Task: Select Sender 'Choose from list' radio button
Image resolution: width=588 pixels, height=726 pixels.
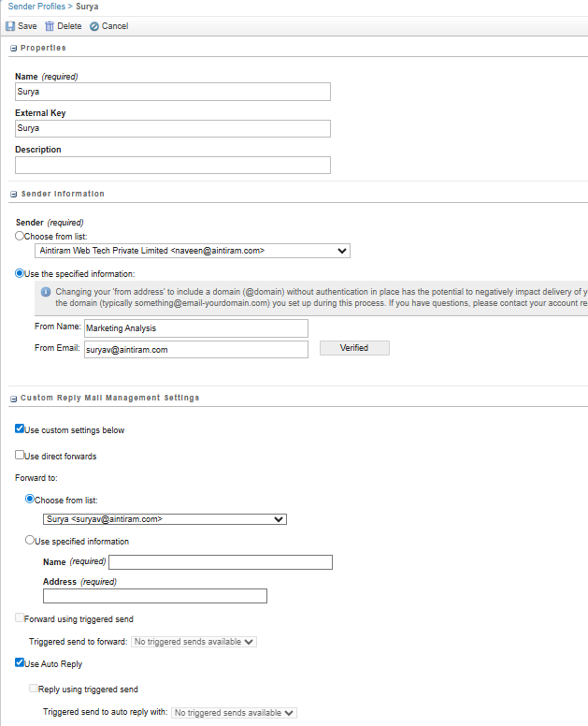Action: pyautogui.click(x=21, y=237)
